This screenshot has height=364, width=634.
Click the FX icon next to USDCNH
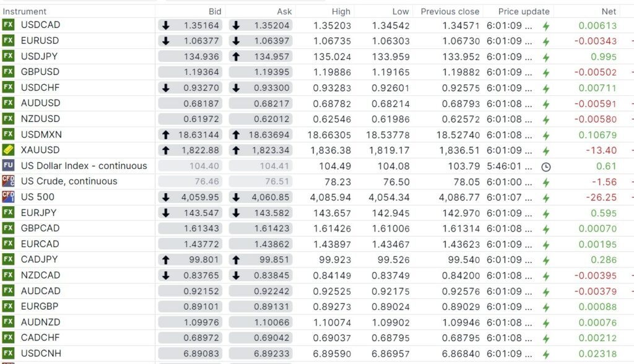point(8,353)
